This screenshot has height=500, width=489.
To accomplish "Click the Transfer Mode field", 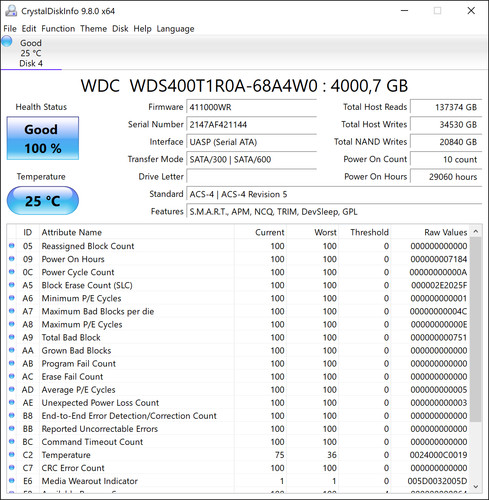I will tap(251, 159).
